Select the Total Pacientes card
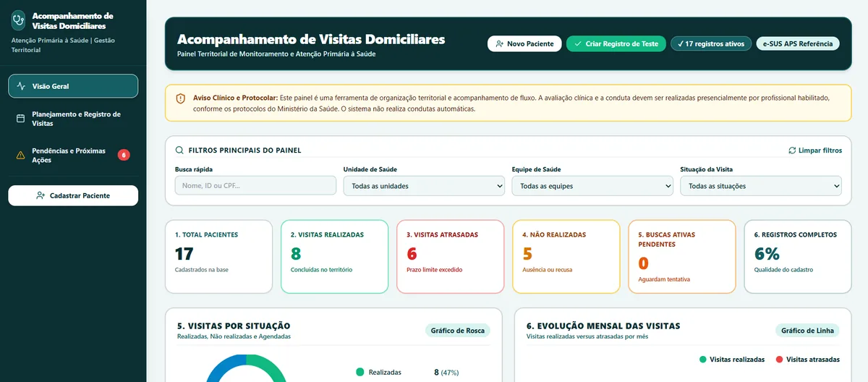Image resolution: width=868 pixels, height=382 pixels. click(x=219, y=257)
